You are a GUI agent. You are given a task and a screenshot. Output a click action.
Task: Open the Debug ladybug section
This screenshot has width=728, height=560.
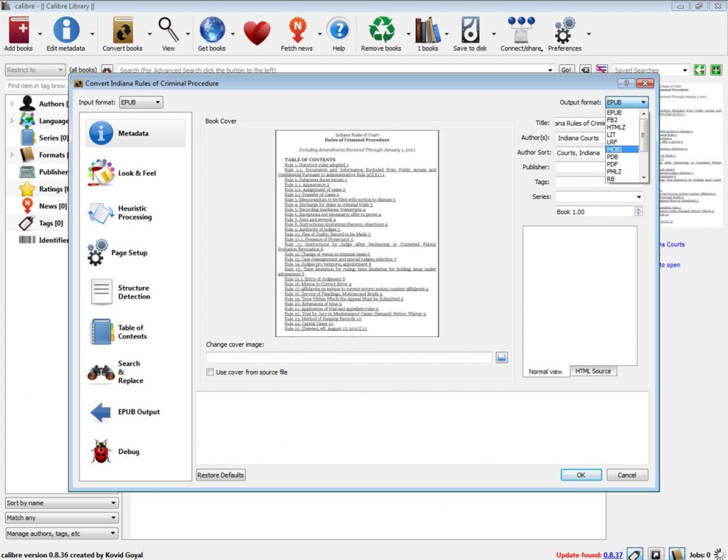[136, 451]
